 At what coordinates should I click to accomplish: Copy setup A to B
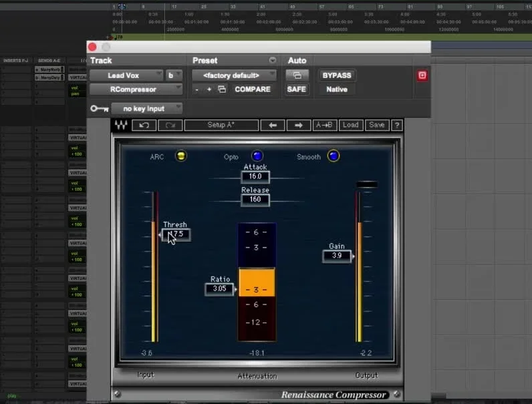pyautogui.click(x=324, y=125)
